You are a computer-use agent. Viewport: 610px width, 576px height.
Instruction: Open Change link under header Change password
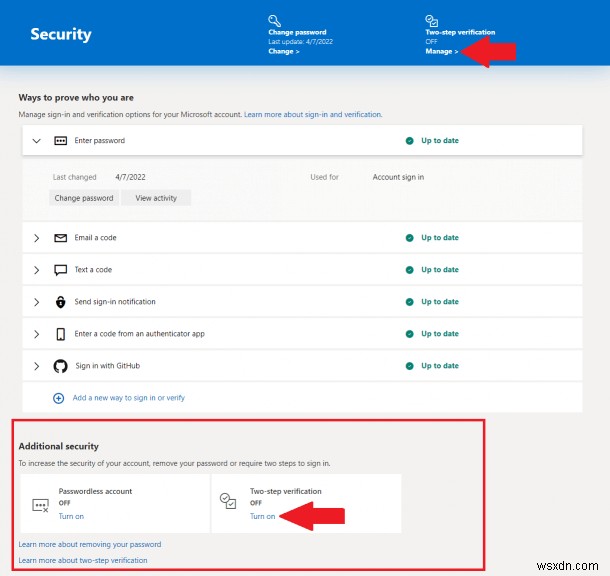(x=284, y=51)
